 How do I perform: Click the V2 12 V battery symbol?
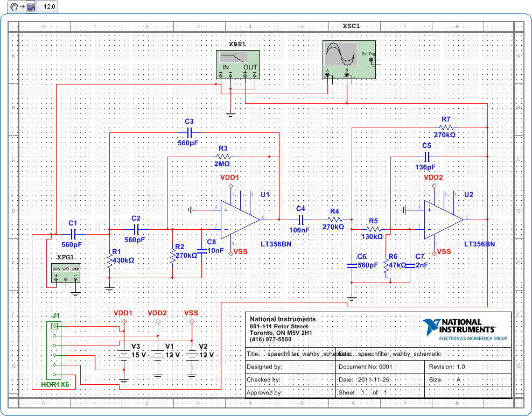[191, 355]
